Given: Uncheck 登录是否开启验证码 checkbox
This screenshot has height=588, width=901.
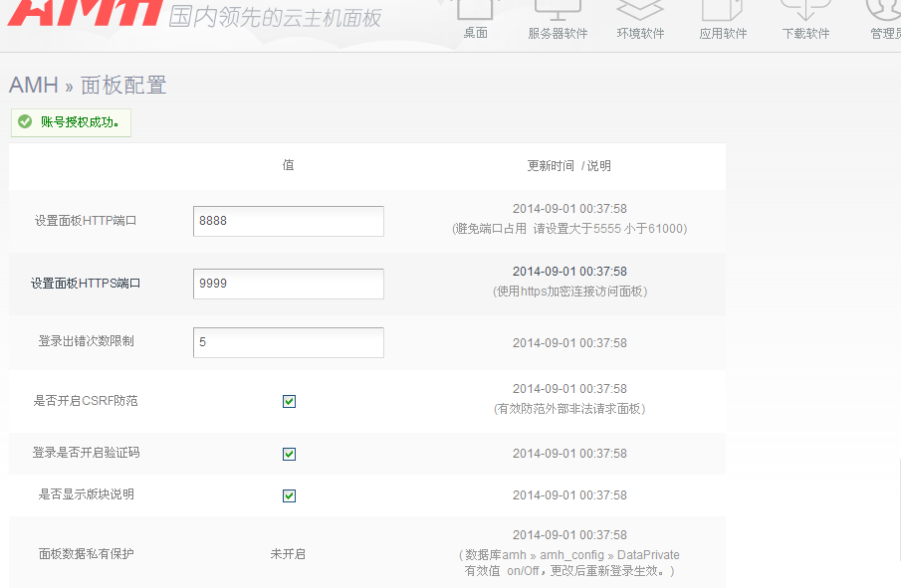Looking at the screenshot, I should coord(289,454).
